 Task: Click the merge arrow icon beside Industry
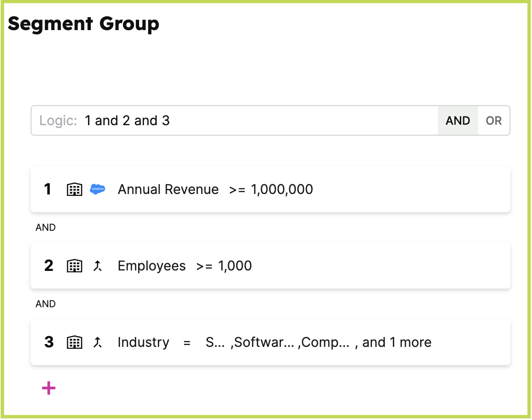coord(98,343)
